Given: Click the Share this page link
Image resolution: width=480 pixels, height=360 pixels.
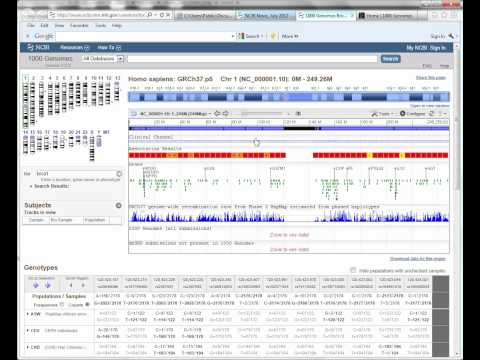Looking at the screenshot, I should 431,78.
